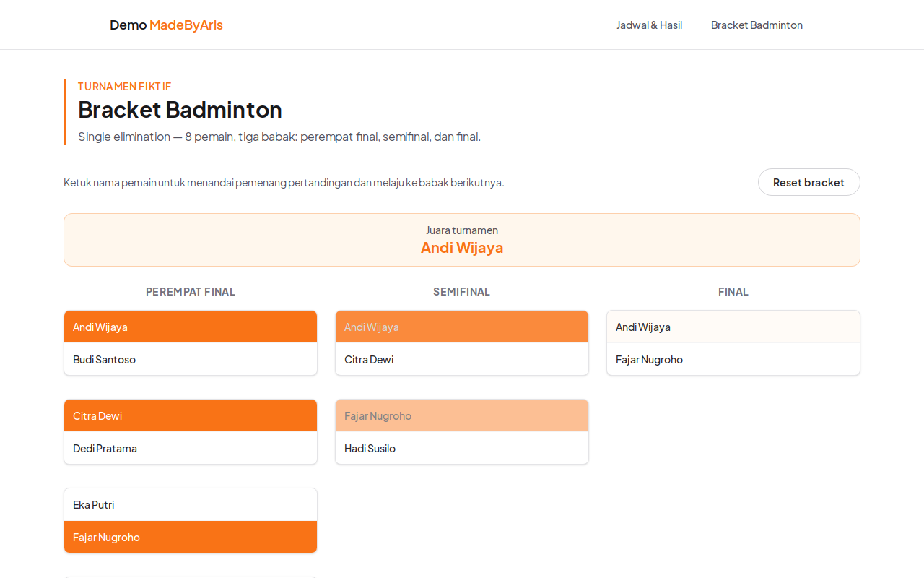
Task: Click the 'Juara turnamen' label
Action: click(x=462, y=230)
